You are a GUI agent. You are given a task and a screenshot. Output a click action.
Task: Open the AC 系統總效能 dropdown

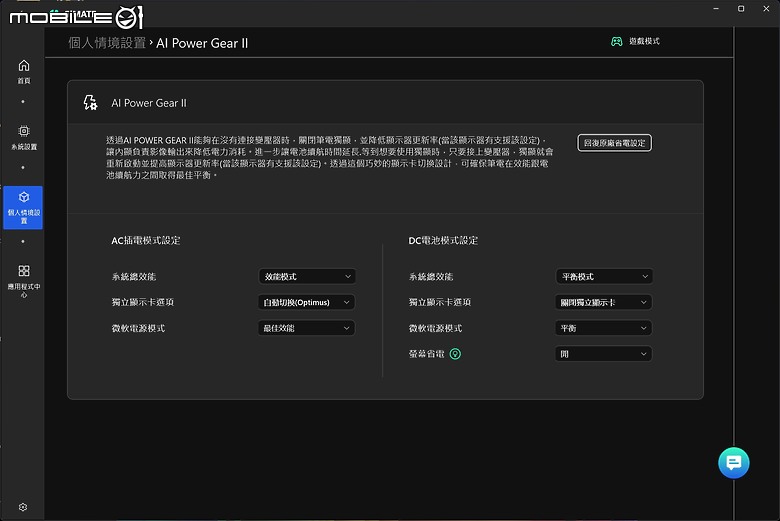307,277
